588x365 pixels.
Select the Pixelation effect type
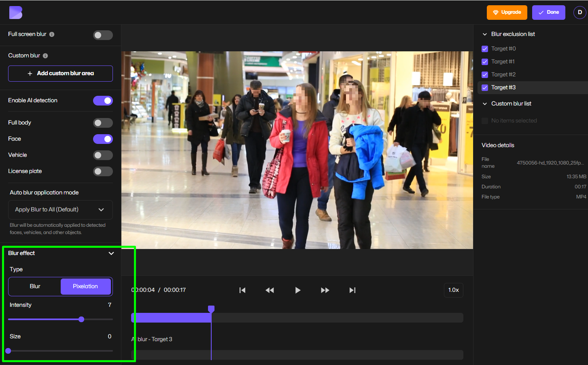coord(86,286)
